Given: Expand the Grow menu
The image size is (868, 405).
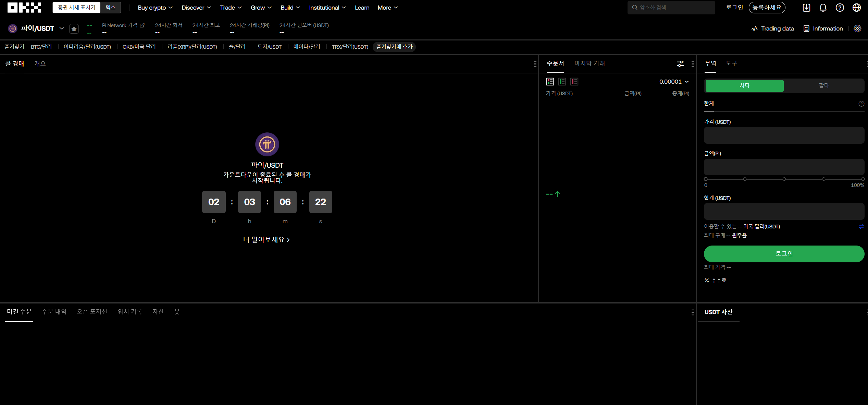Looking at the screenshot, I should pos(261,8).
